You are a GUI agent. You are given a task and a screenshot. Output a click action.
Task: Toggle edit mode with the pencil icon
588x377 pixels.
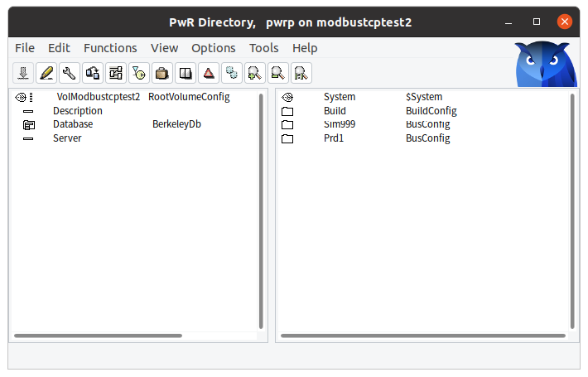pyautogui.click(x=46, y=73)
